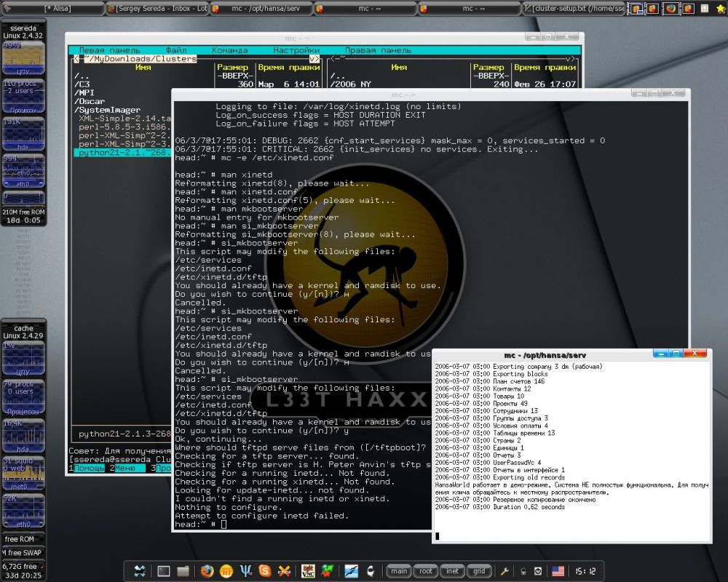Click the orange S icon in dock
The width and height of the screenshot is (728, 582).
tap(265, 571)
